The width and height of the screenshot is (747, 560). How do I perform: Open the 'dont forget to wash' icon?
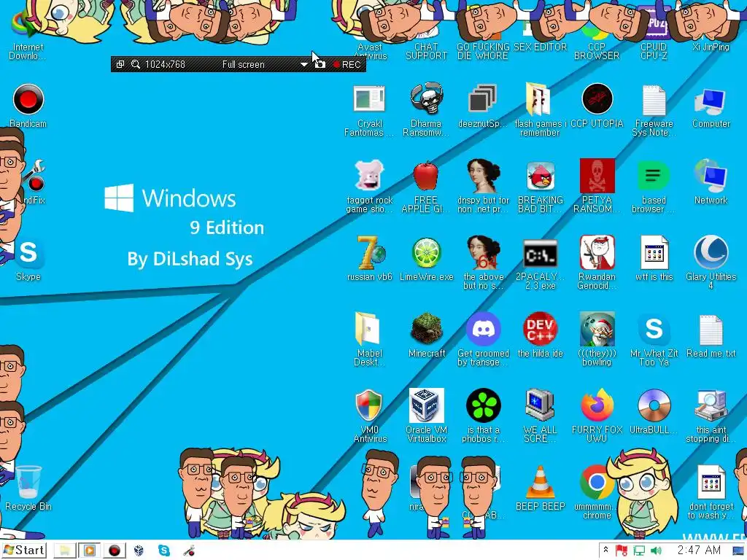point(711,482)
